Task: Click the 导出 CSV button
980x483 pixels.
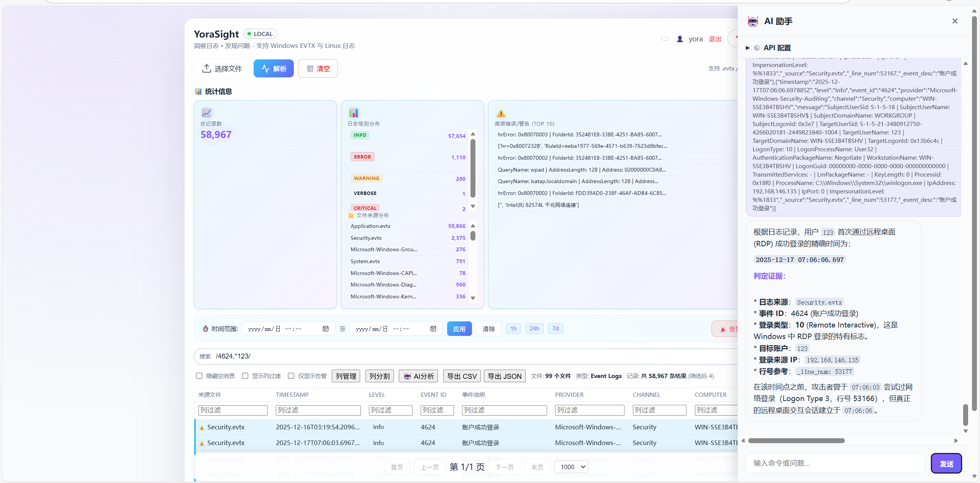Action: click(462, 376)
